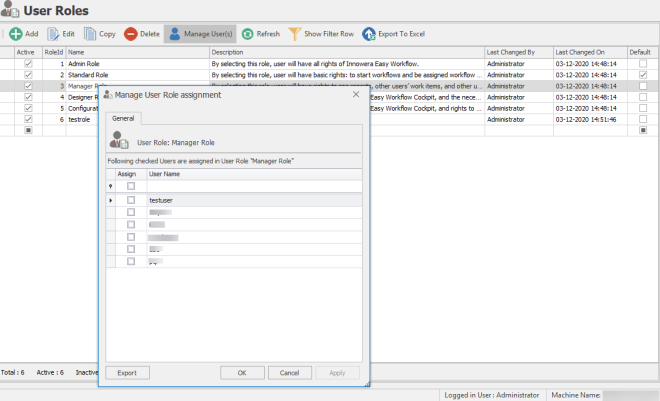This screenshot has height=401, width=660.
Task: Click the User Name filter input field
Action: pyautogui.click(x=254, y=186)
